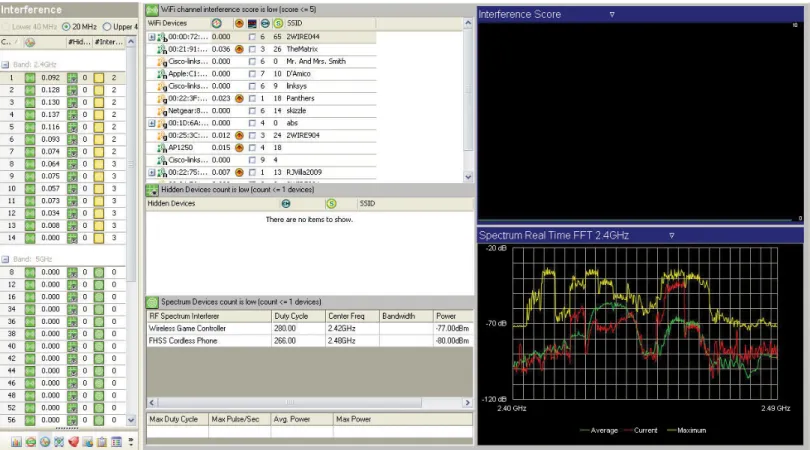This screenshot has width=810, height=450.
Task: Click the compass column icon in WiFi Devices header
Action: point(216,23)
